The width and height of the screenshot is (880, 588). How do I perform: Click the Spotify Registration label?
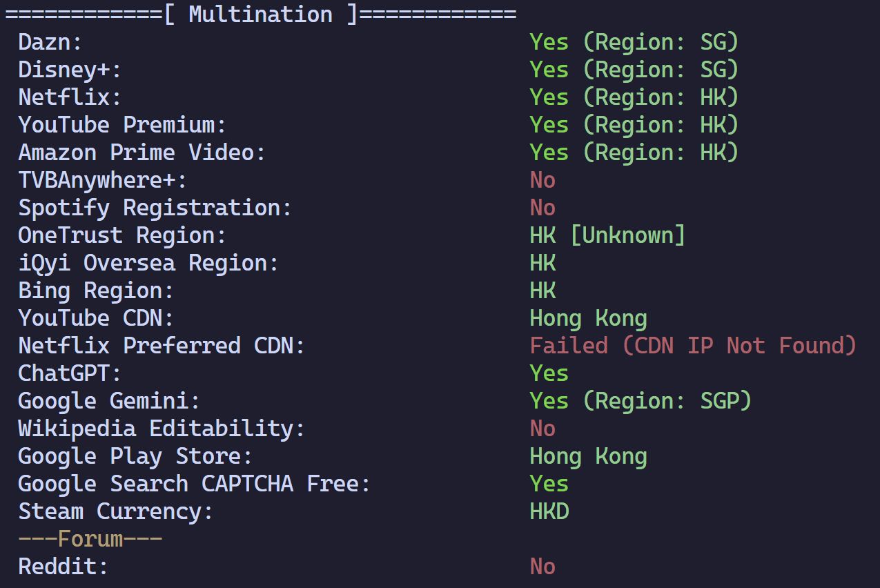(155, 208)
